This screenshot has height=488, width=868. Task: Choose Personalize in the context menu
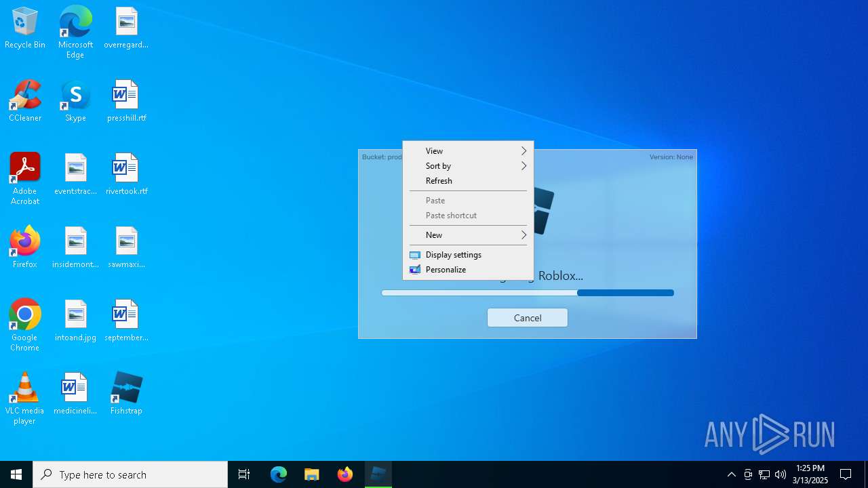tap(468, 270)
